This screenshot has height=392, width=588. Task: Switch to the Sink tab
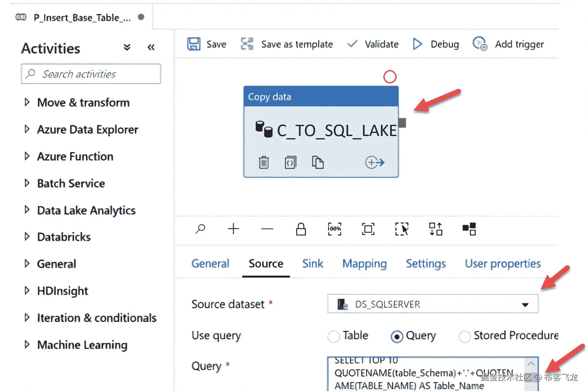[312, 264]
